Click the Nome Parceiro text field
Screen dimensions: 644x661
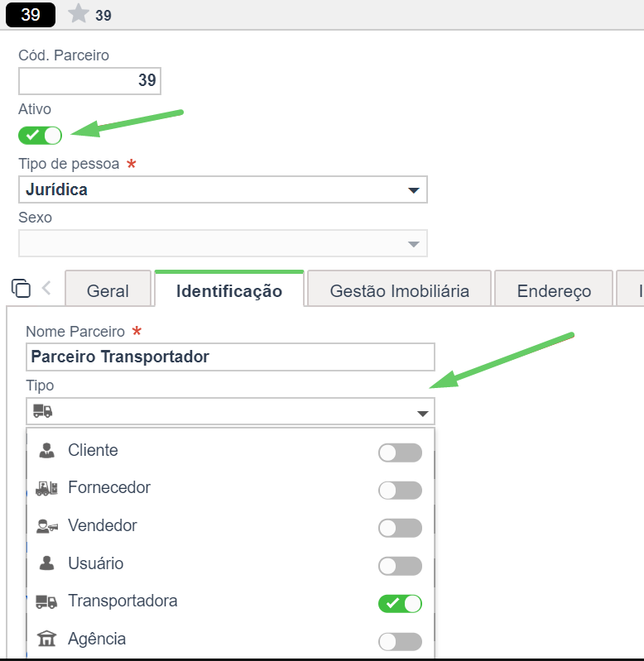[230, 357]
